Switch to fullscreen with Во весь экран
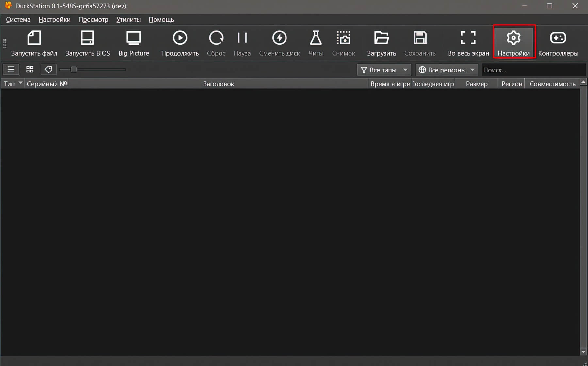The width and height of the screenshot is (588, 366). point(468,43)
